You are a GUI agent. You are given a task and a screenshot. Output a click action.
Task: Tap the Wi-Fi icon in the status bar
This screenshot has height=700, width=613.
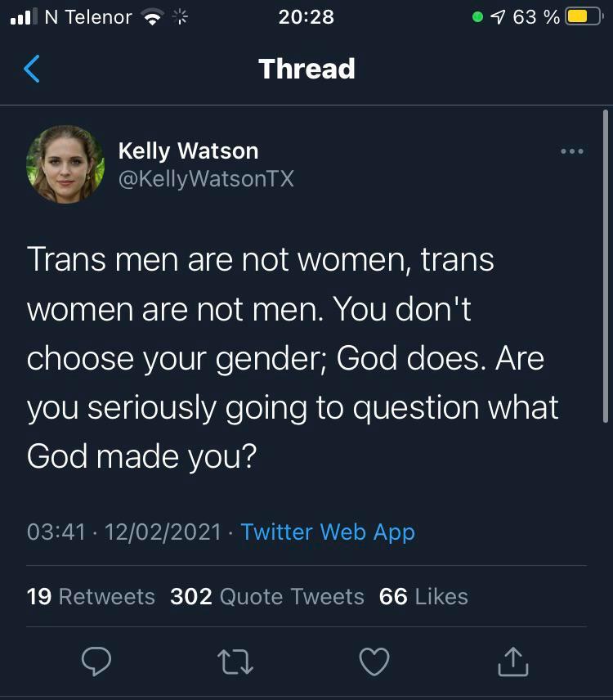pos(151,17)
